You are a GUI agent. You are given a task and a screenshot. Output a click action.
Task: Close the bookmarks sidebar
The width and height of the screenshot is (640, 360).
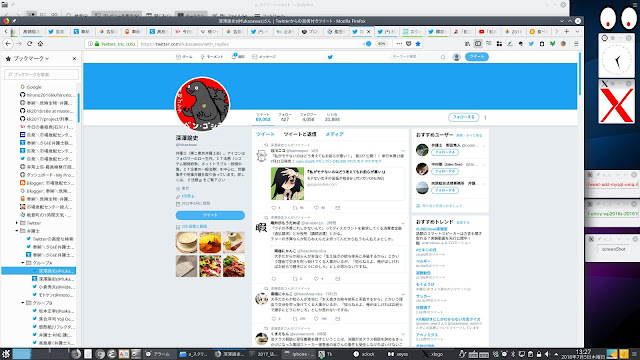click(x=74, y=58)
